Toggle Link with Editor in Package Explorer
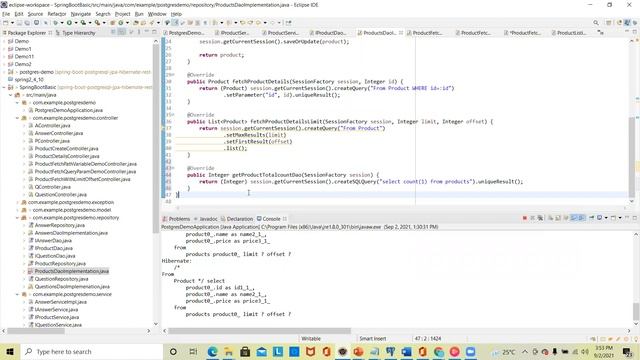 (122, 32)
